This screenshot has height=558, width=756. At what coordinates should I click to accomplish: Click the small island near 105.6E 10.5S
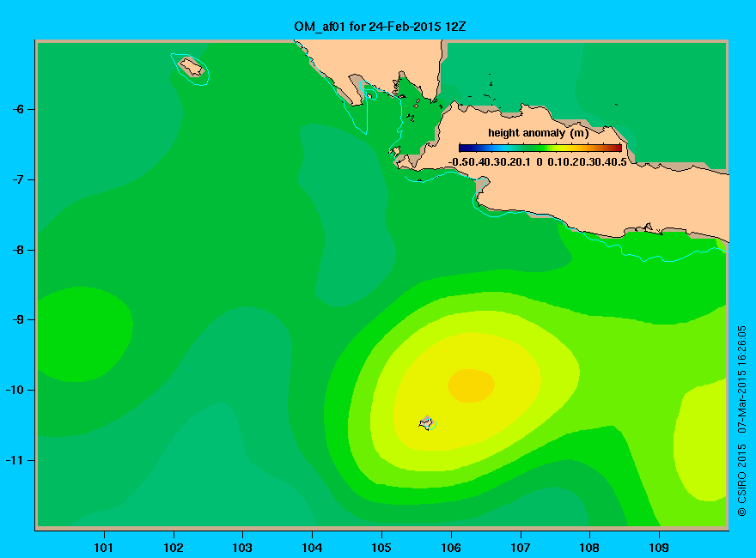427,422
